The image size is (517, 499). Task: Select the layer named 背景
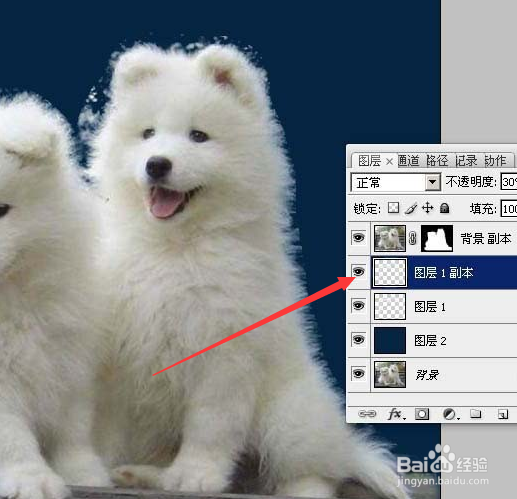click(x=427, y=375)
